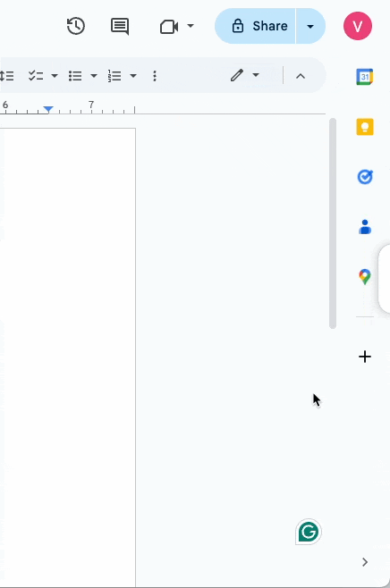The width and height of the screenshot is (390, 588).
Task: Insert a numbered list
Action: (x=114, y=76)
